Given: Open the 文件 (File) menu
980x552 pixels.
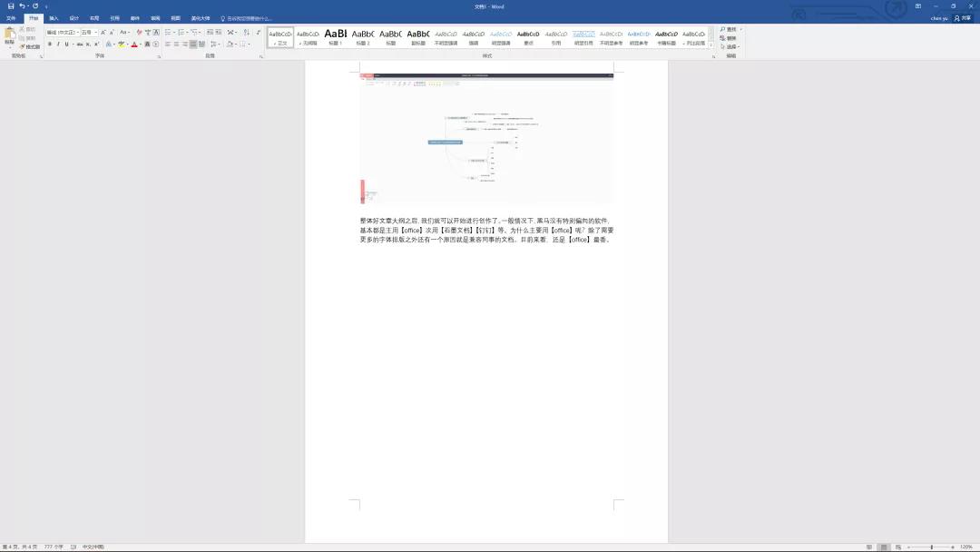Looking at the screenshot, I should click(11, 17).
